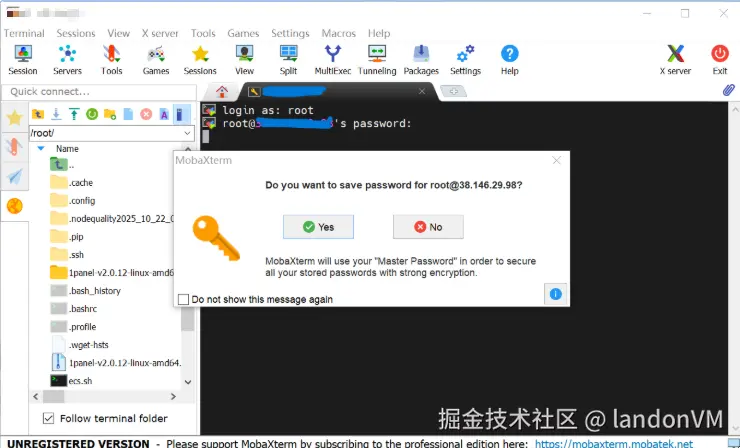The width and height of the screenshot is (740, 448).
Task: Open the View toolbar icon
Action: point(244,60)
